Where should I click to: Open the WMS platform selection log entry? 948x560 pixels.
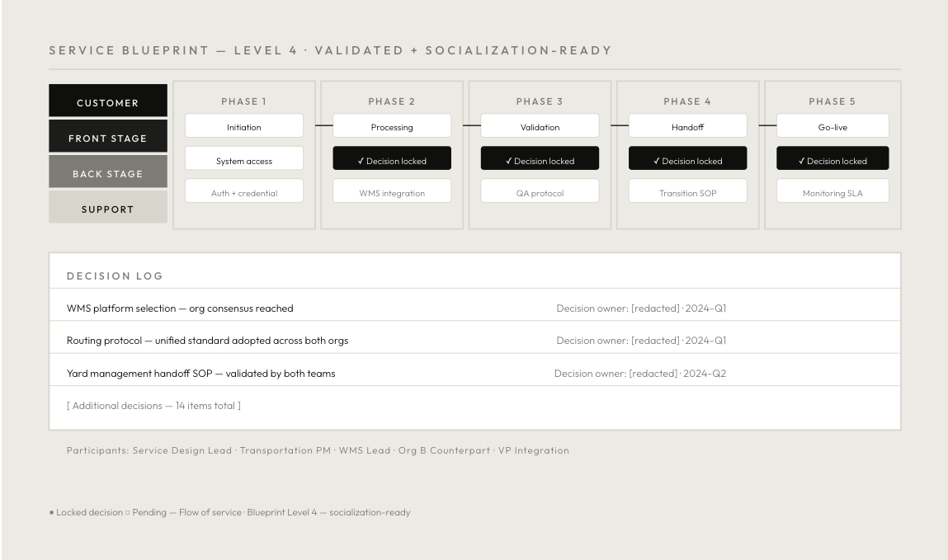[x=180, y=308]
